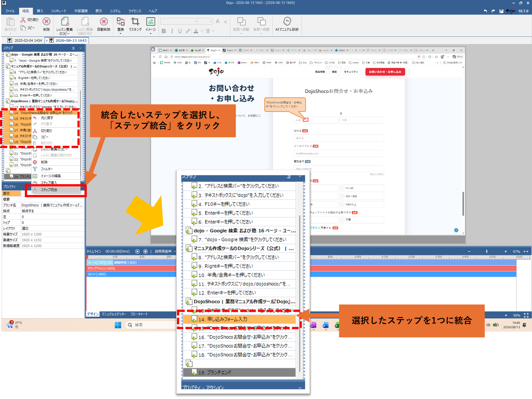Screen dimensions: 532x399
Task: Click the セキュリティ link on webpage
Action: [x=351, y=72]
